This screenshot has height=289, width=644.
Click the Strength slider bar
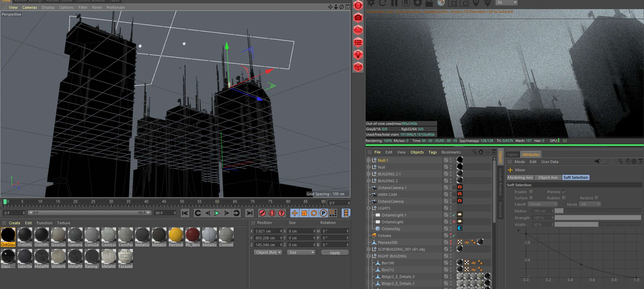[597, 218]
